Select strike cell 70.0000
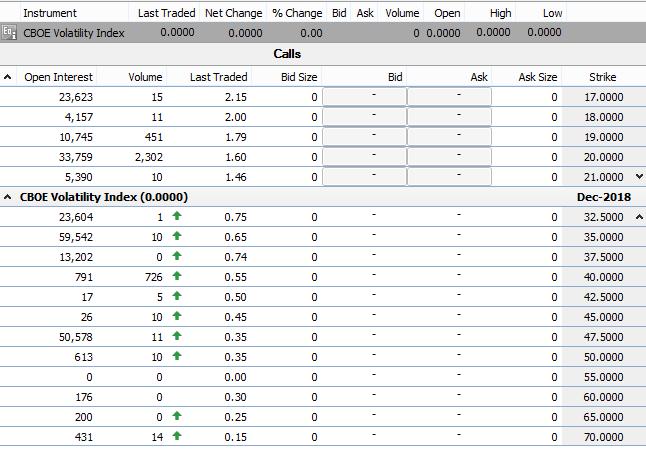This screenshot has height=454, width=646. [604, 437]
